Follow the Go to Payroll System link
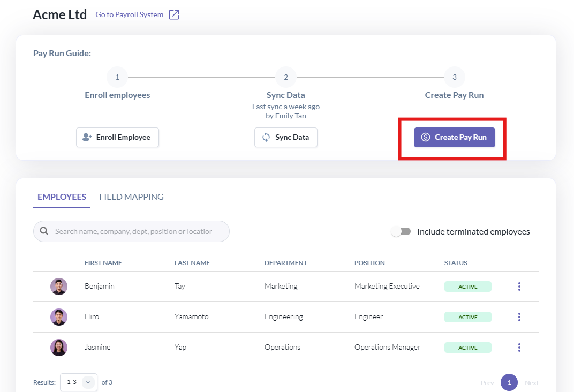This screenshot has width=574, height=392. pos(129,14)
